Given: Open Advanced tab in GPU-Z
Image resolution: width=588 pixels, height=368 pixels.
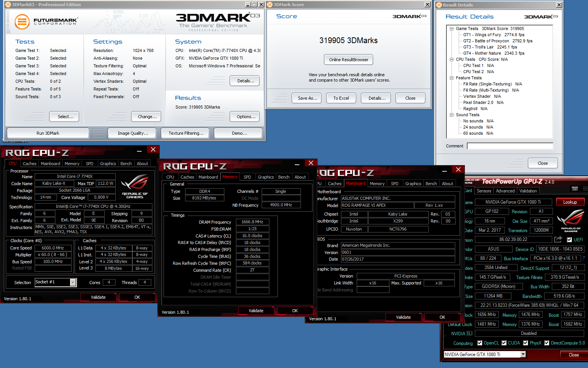Looking at the screenshot, I should tap(505, 191).
